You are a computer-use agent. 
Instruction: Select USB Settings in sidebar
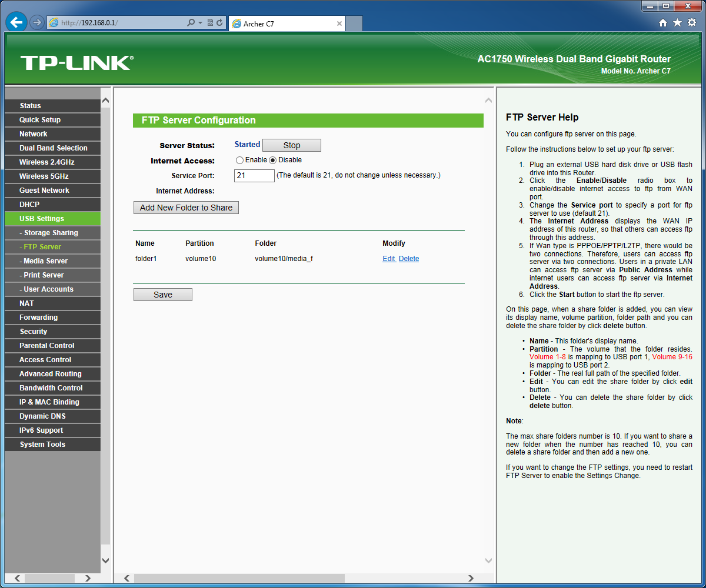click(52, 219)
